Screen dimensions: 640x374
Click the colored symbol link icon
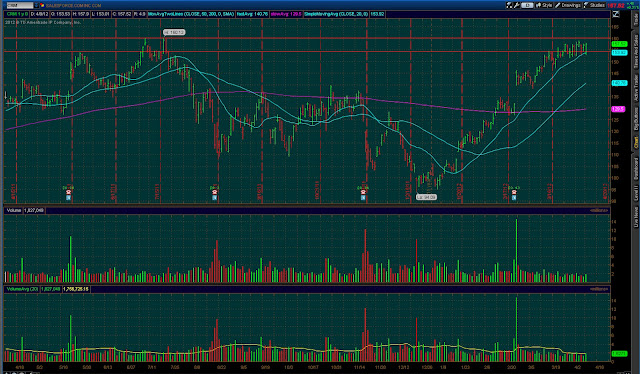tap(42, 5)
